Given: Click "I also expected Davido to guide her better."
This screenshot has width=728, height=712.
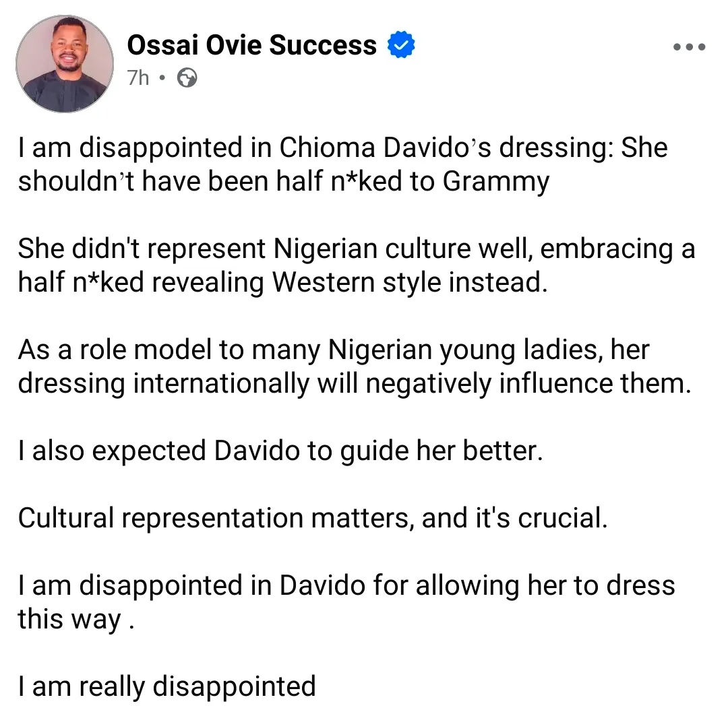Looking at the screenshot, I should (x=280, y=451).
